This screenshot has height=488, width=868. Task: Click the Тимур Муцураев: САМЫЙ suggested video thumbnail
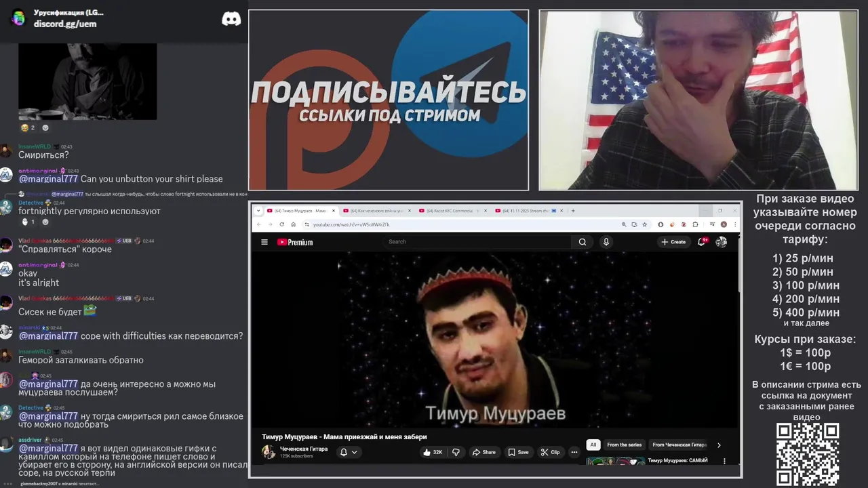616,462
